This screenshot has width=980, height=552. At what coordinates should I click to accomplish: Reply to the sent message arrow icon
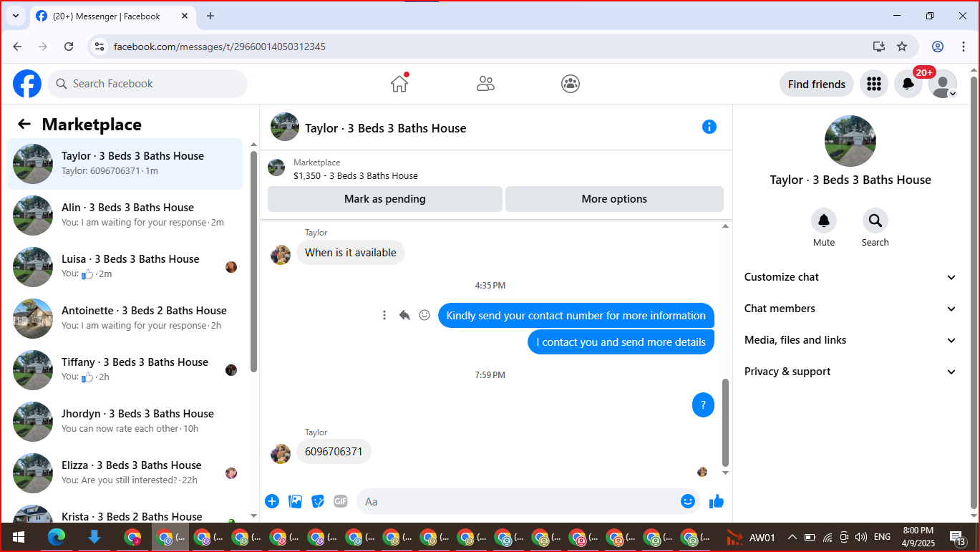click(x=404, y=315)
